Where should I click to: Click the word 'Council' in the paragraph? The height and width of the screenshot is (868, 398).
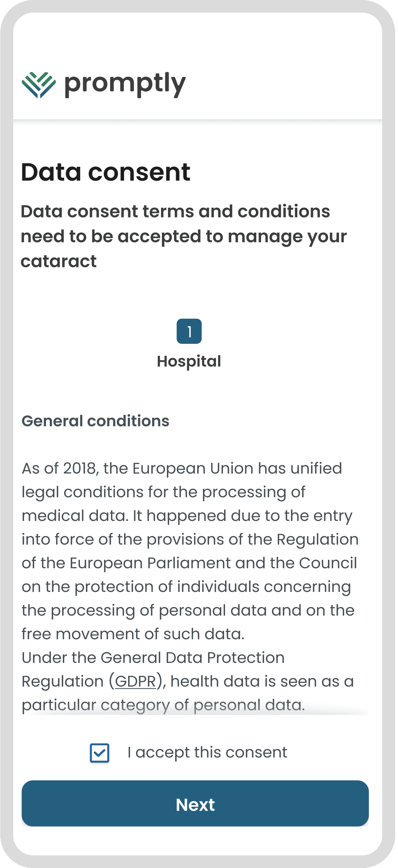click(x=328, y=563)
